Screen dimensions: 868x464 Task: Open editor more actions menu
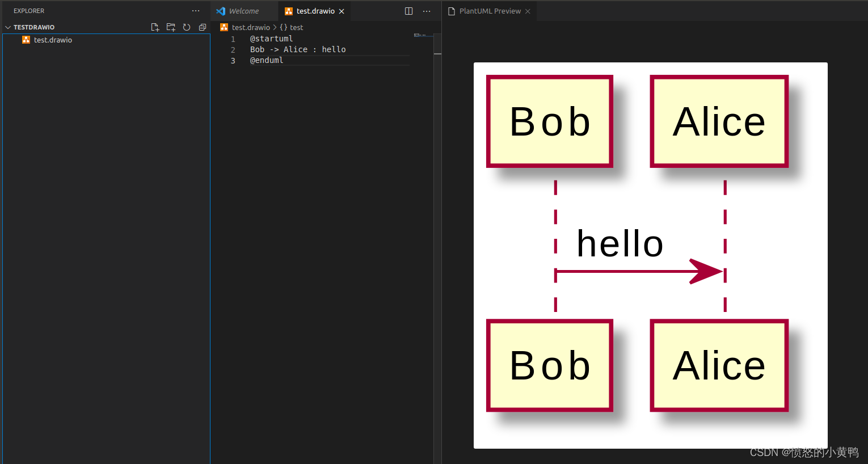point(427,11)
